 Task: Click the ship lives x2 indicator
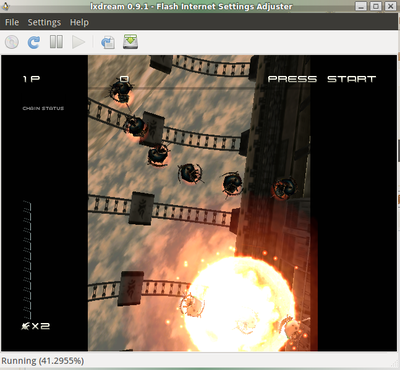[36, 326]
